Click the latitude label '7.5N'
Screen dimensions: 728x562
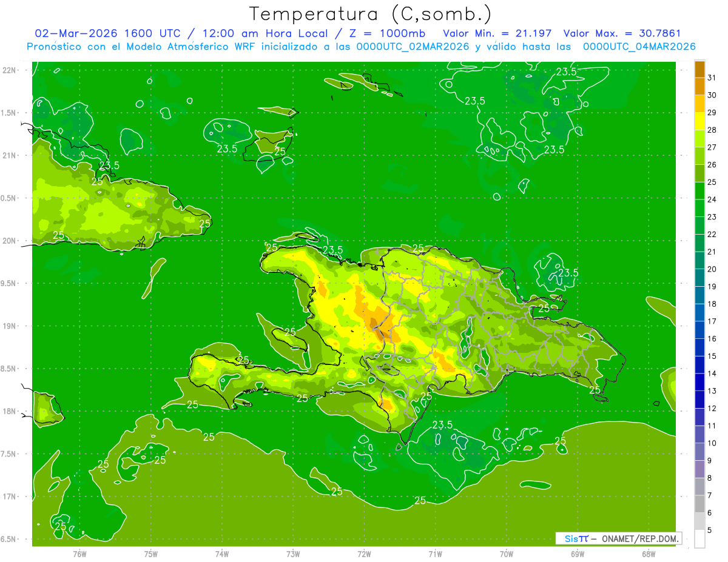[9, 455]
